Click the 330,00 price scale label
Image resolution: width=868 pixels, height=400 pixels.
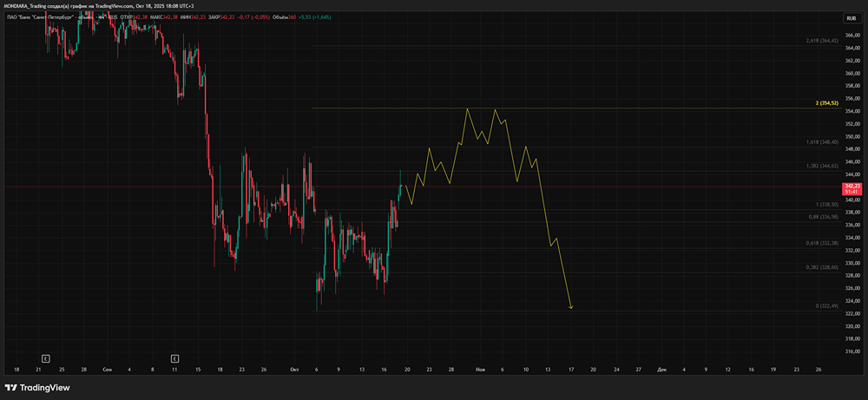[x=853, y=263]
